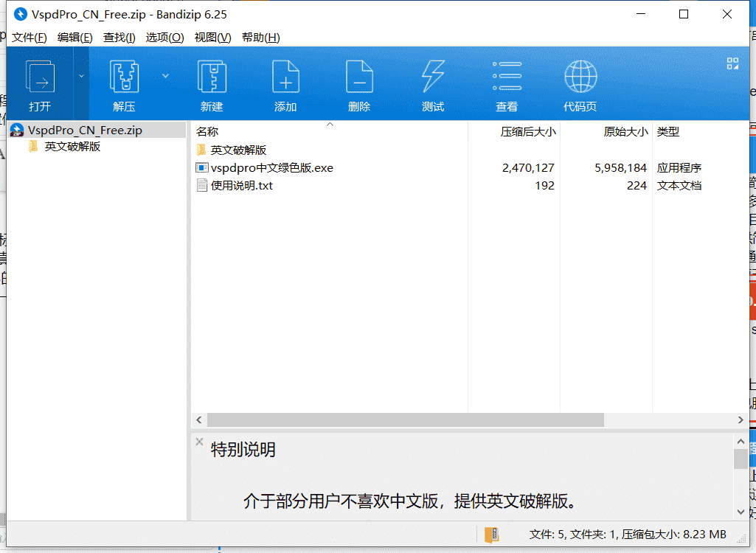Select vspdpro中文绿色版.exe in the file list
Viewport: 756px width, 553px height.
tap(272, 168)
